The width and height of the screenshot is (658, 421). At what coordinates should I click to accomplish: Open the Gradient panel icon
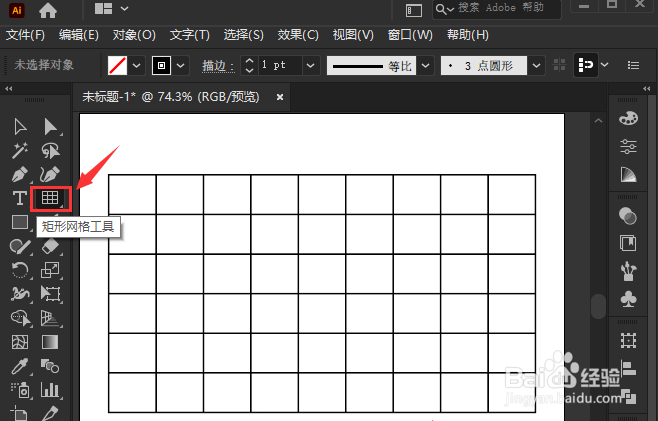pos(628,175)
